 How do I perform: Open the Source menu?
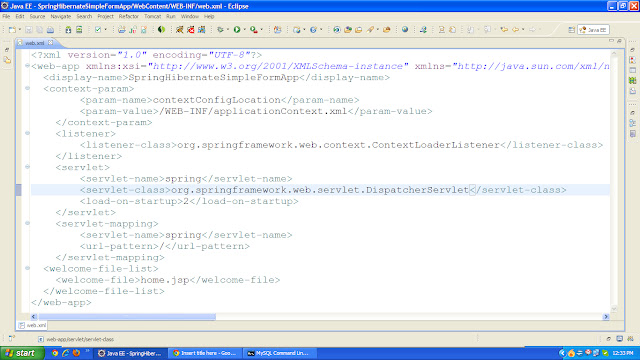[37, 17]
